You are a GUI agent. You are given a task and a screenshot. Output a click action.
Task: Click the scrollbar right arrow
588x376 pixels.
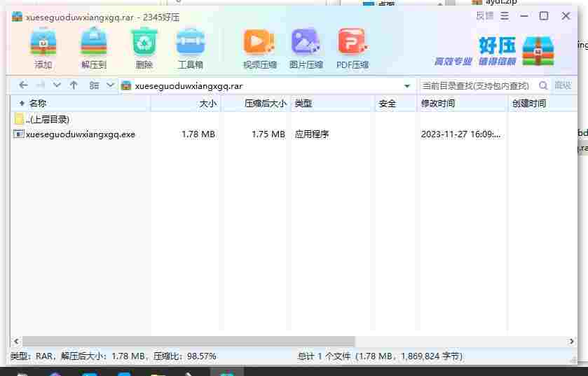tap(571, 341)
